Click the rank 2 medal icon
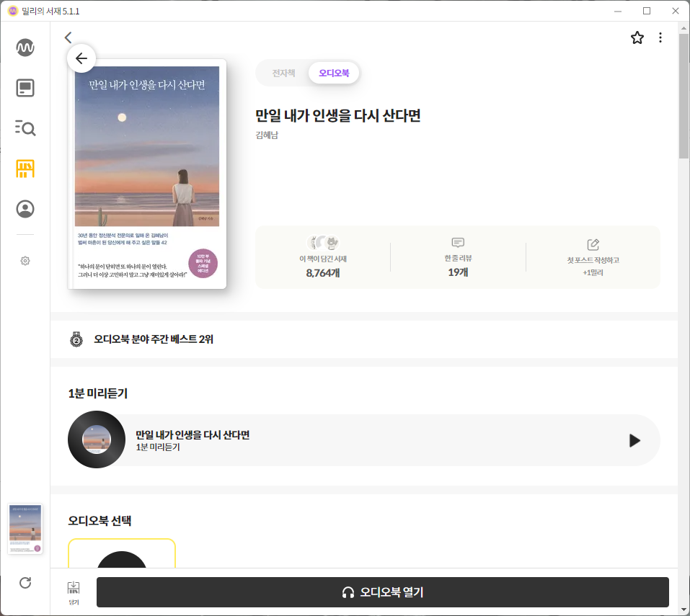This screenshot has height=616, width=690. pos(76,339)
